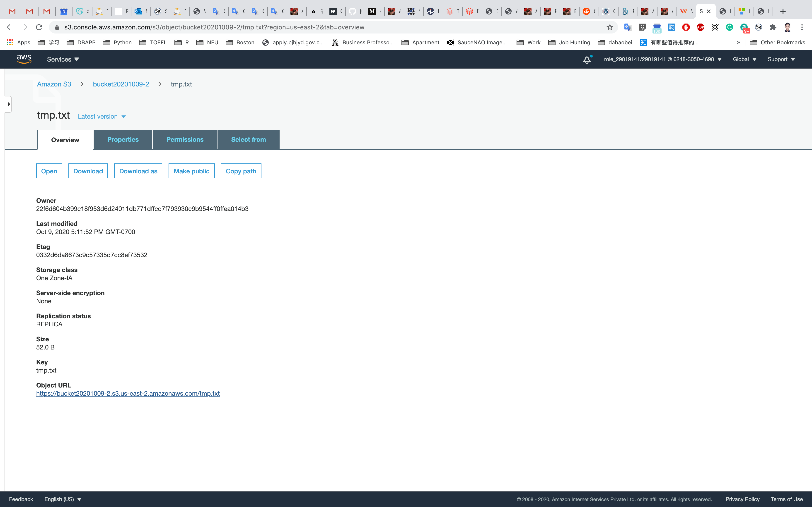Click the browser address bar URL
Screen dimensions: 812x507
[x=214, y=27]
